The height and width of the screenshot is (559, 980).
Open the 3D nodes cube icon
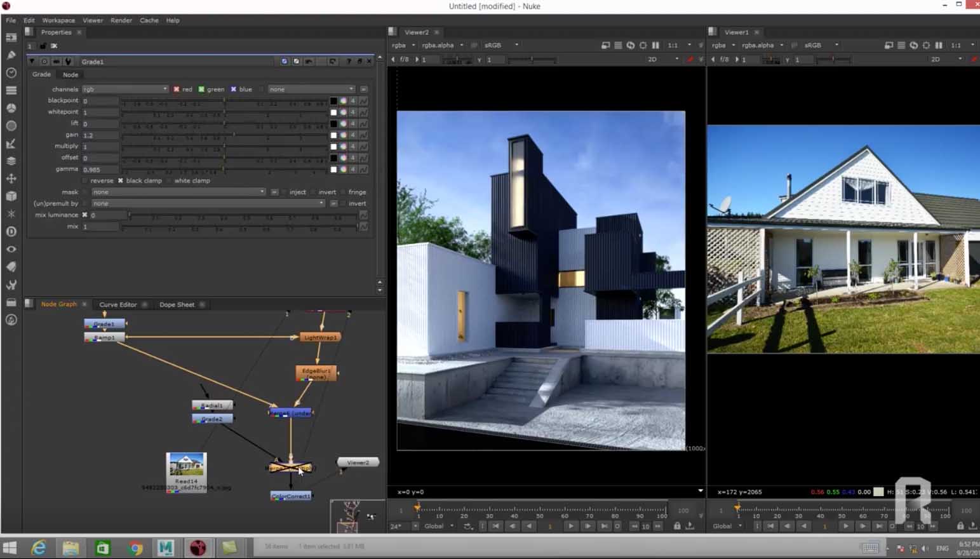(11, 196)
